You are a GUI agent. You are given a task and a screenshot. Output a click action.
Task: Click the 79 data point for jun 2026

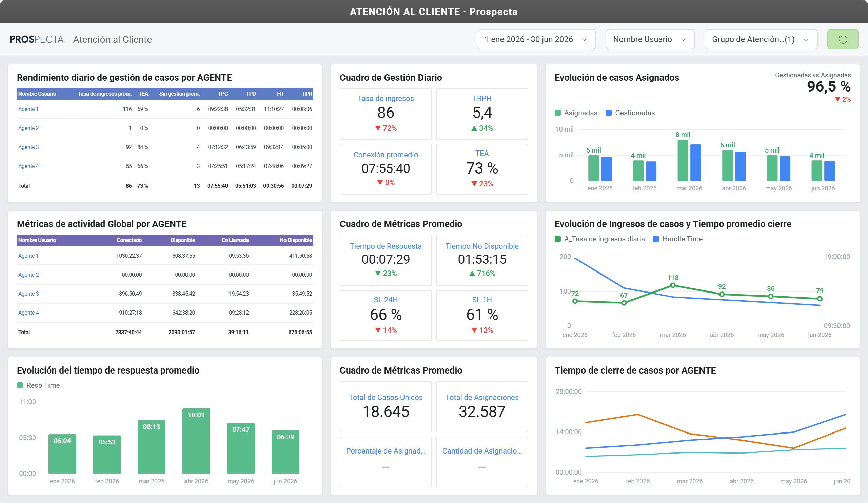(x=820, y=299)
